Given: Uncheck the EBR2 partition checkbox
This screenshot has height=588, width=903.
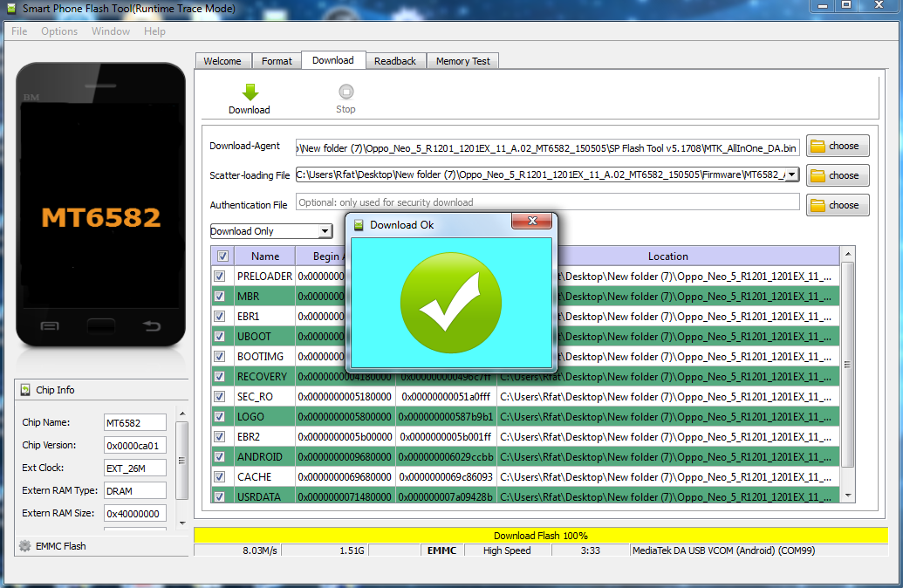Looking at the screenshot, I should pyautogui.click(x=219, y=436).
